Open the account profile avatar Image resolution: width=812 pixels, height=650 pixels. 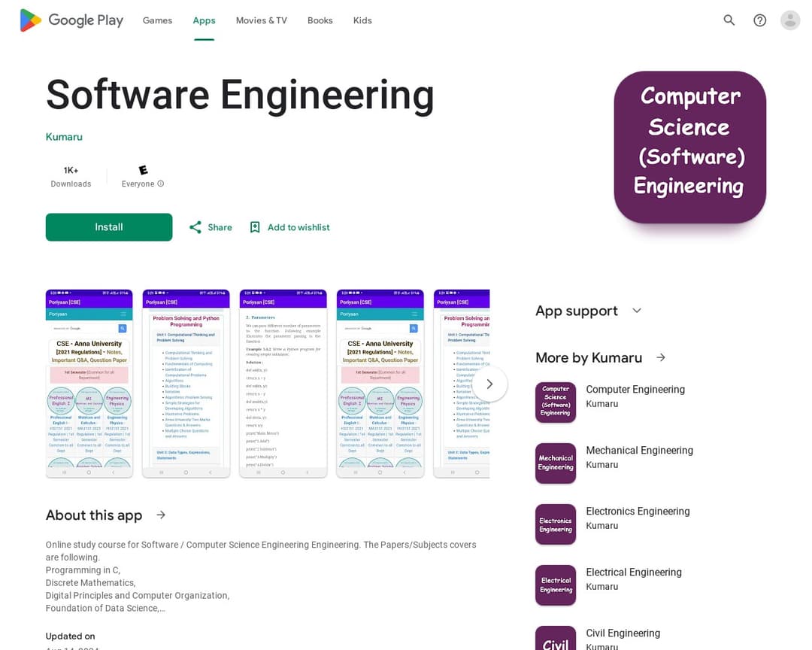pos(790,20)
